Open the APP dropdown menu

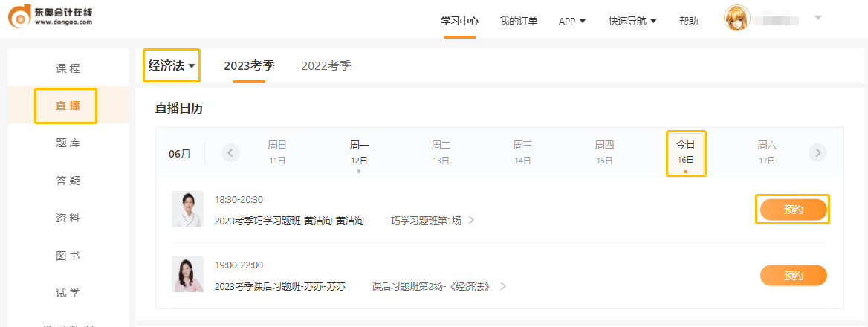(x=572, y=21)
